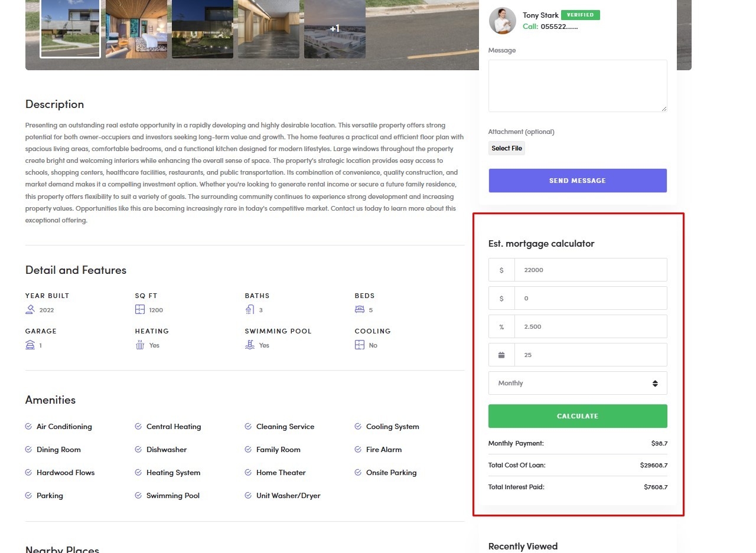756x553 pixels.
Task: Click the Sq Ft floor plan icon
Action: point(140,309)
